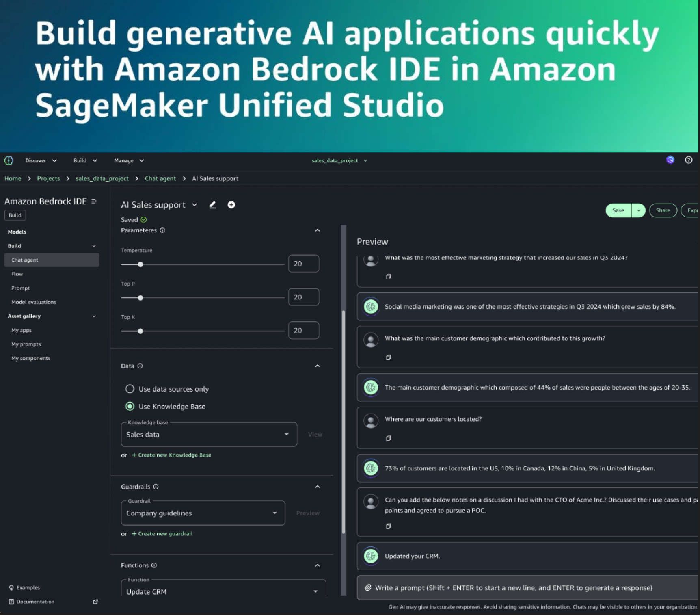The width and height of the screenshot is (700, 615).
Task: Copy the 'Where are our customers located?' message
Action: pos(388,438)
